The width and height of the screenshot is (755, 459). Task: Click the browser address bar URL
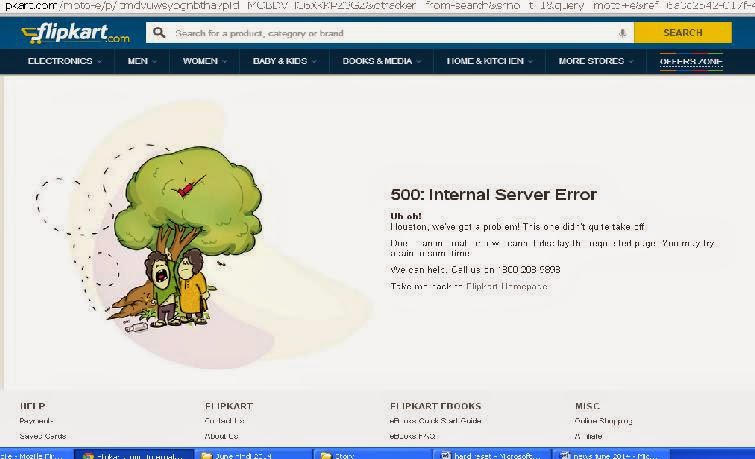click(378, 6)
